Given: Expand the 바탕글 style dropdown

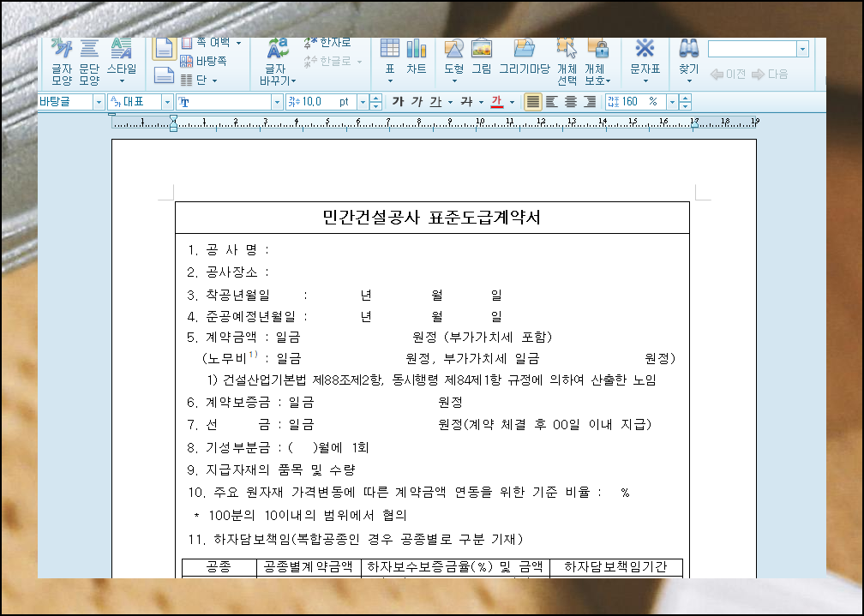Looking at the screenshot, I should point(99,103).
